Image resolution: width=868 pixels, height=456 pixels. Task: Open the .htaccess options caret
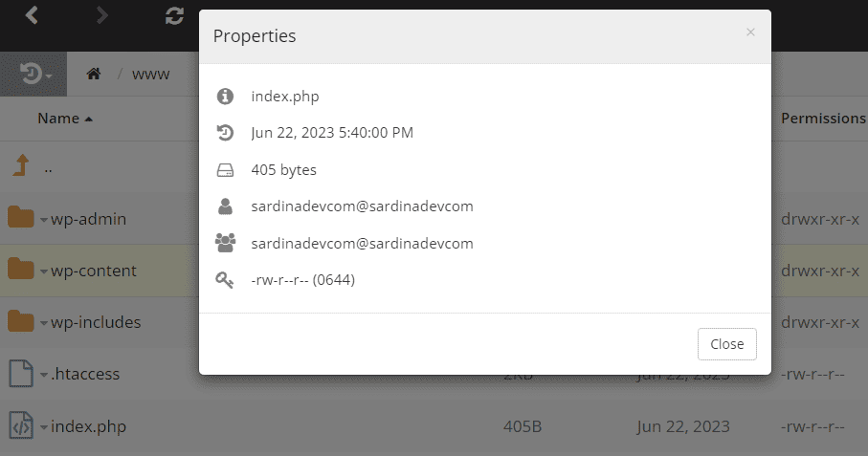click(x=44, y=375)
